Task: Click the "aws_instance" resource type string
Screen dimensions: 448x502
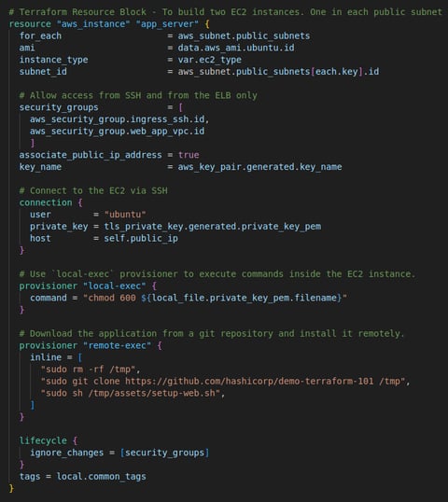Action: point(93,24)
